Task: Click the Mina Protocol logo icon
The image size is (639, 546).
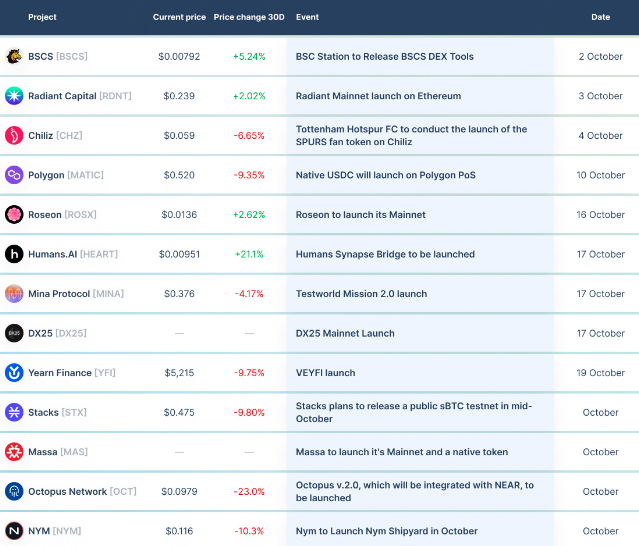Action: (14, 293)
